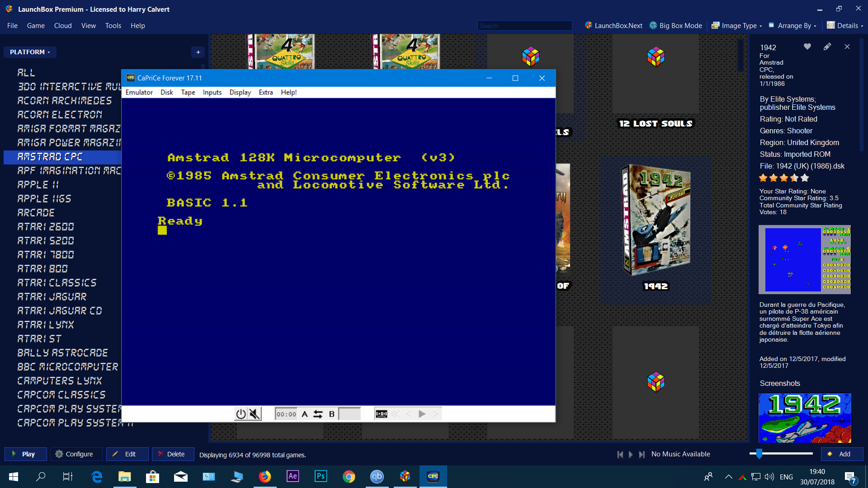Screen dimensions: 868x488
Task: Open the PLATFORM filter dropdown
Action: point(30,52)
